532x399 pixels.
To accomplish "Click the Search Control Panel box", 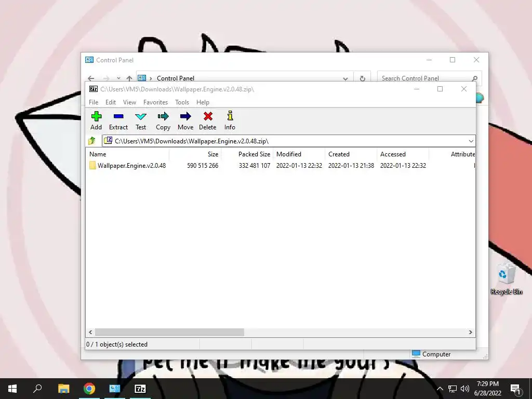I will click(x=429, y=78).
